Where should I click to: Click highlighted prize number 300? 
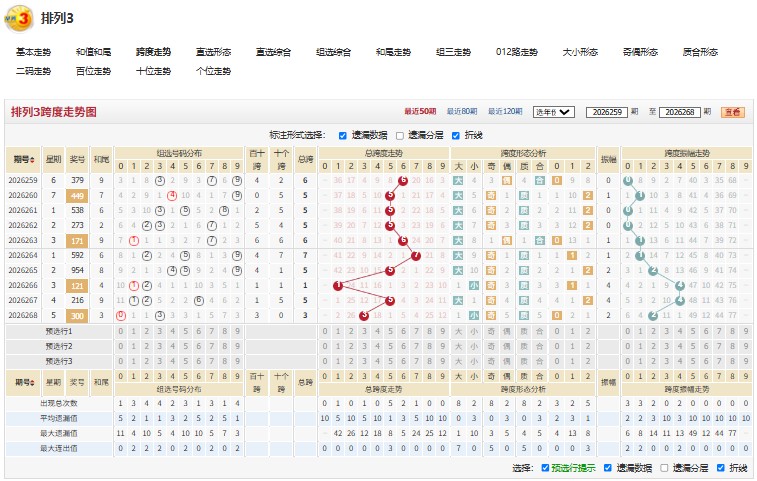(x=77, y=315)
